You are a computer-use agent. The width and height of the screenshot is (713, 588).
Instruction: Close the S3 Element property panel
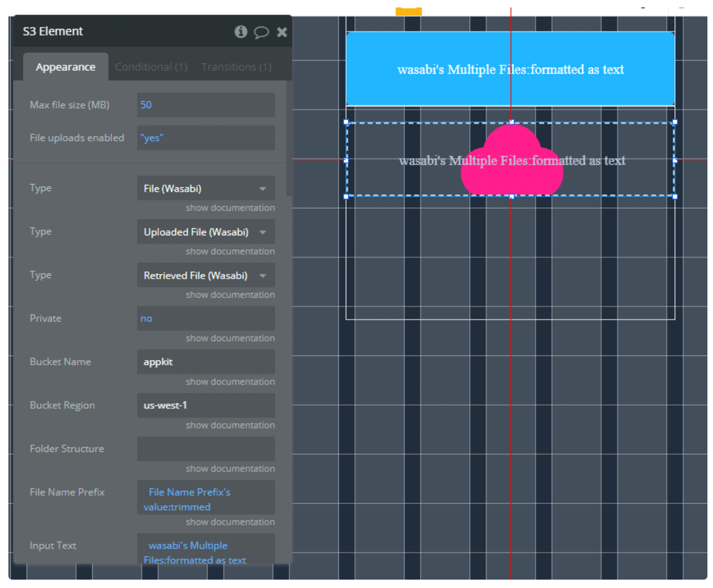click(281, 32)
